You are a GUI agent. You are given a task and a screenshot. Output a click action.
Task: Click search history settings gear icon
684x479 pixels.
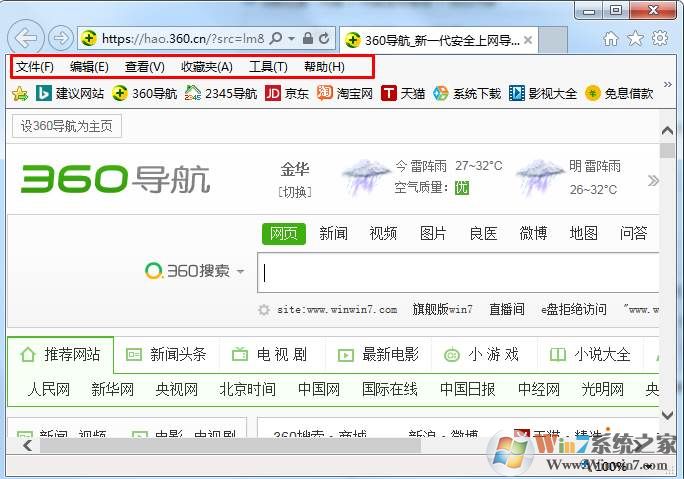point(263,310)
